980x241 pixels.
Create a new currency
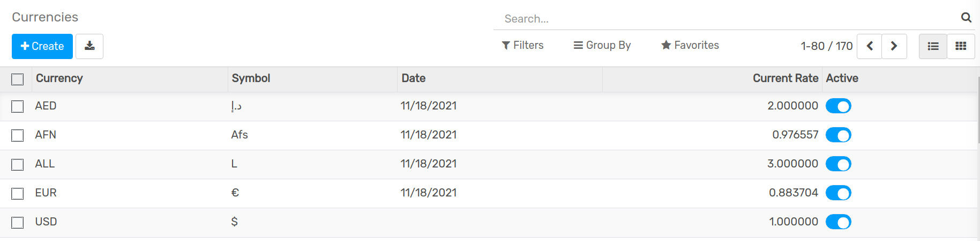pos(42,46)
